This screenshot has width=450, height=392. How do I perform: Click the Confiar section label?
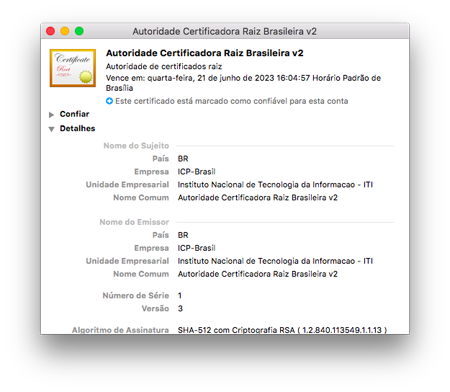pyautogui.click(x=74, y=114)
